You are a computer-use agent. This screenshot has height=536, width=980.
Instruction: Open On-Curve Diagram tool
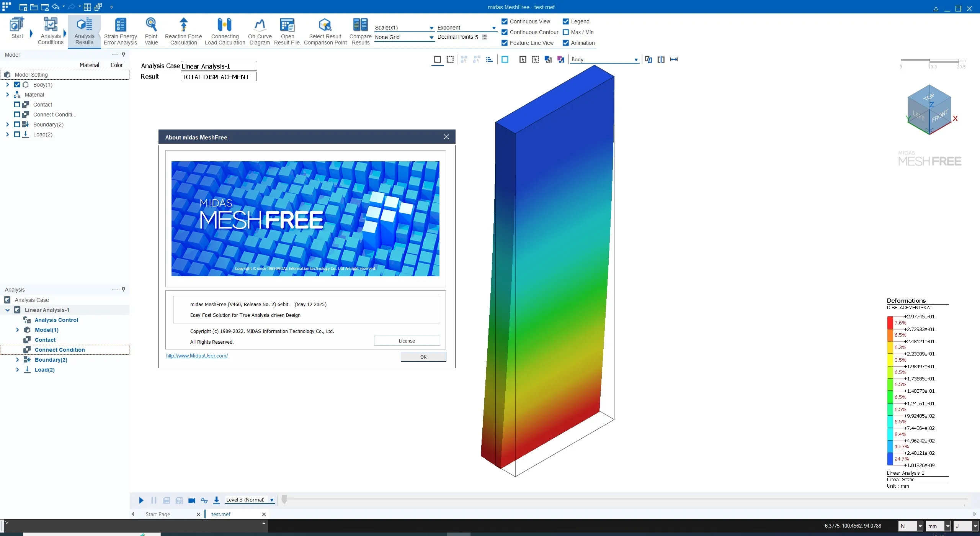click(260, 31)
